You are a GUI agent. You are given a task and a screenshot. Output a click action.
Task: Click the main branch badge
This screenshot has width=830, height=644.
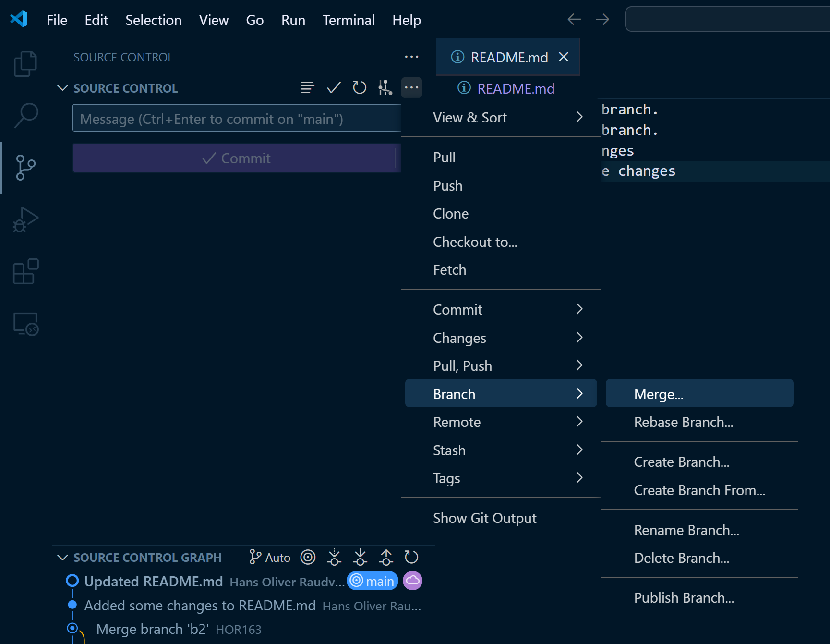pos(373,581)
